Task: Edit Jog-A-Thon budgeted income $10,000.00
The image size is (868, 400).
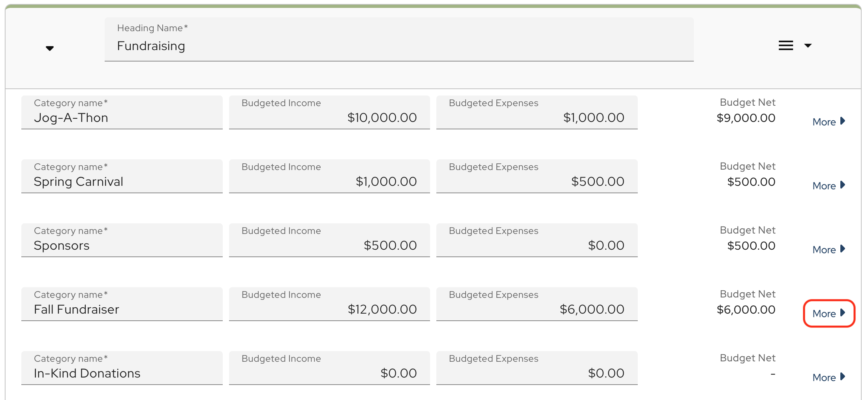Action: pos(329,118)
